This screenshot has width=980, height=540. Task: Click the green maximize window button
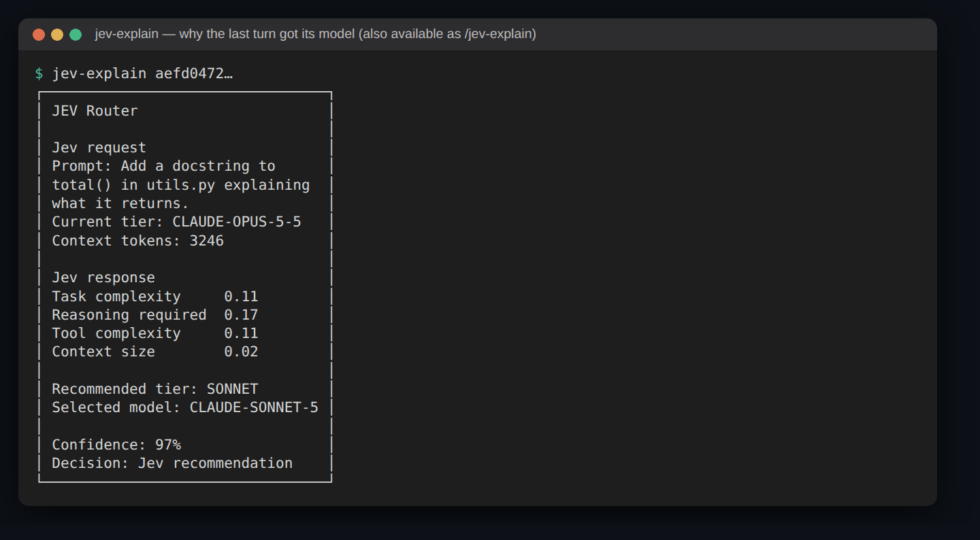point(76,35)
